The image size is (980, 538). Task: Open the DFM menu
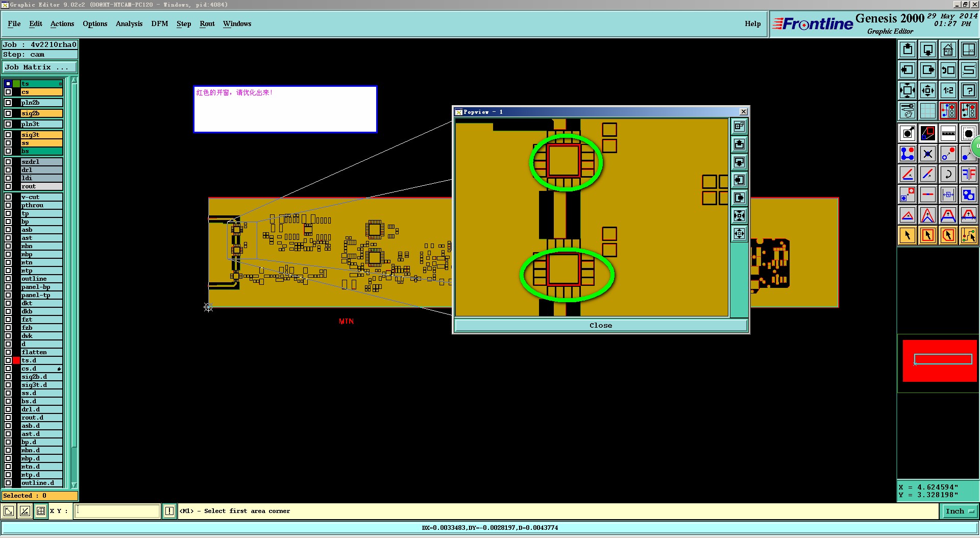tap(160, 23)
